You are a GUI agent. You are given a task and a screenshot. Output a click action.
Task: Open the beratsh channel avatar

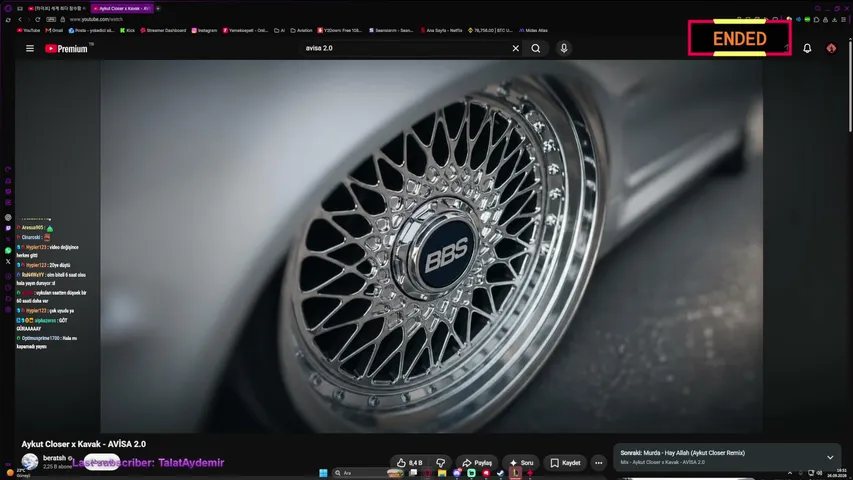tap(30, 461)
